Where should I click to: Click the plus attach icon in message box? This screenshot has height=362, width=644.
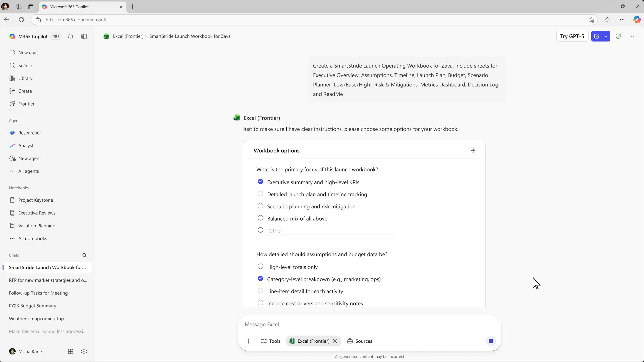click(x=248, y=341)
